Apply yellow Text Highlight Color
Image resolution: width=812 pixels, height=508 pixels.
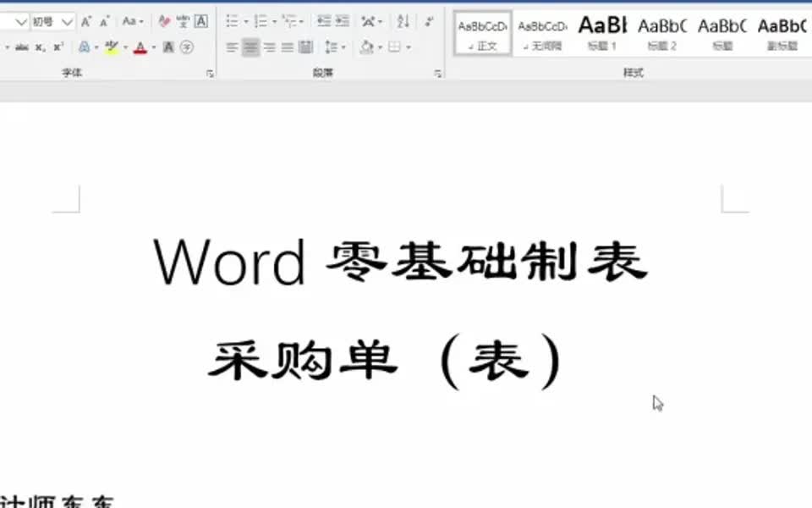click(x=111, y=48)
